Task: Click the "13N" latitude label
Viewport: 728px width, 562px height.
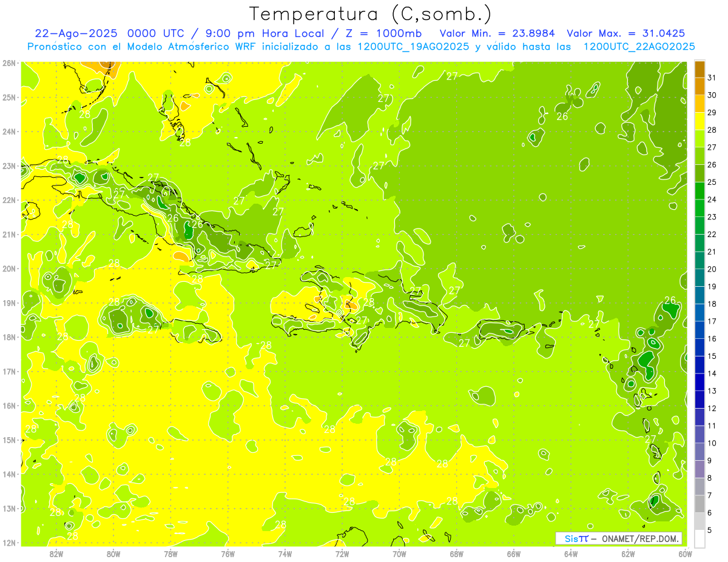Action: (x=8, y=509)
